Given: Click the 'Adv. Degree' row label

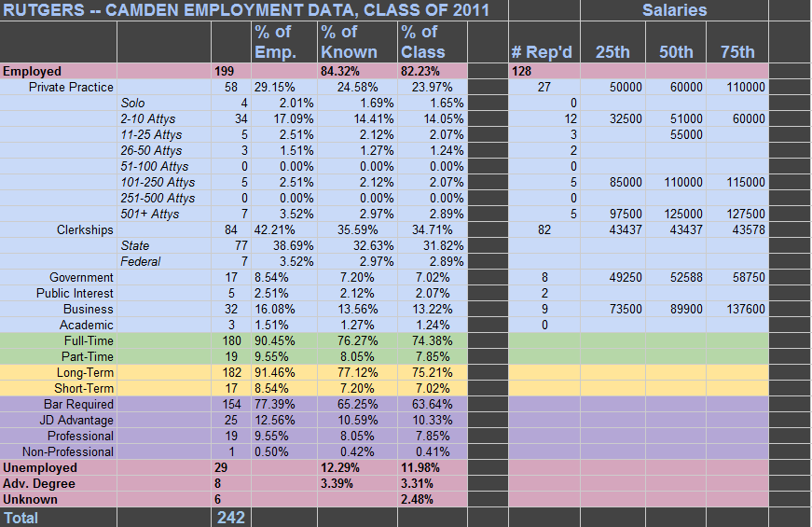Looking at the screenshot, I should point(39,484).
